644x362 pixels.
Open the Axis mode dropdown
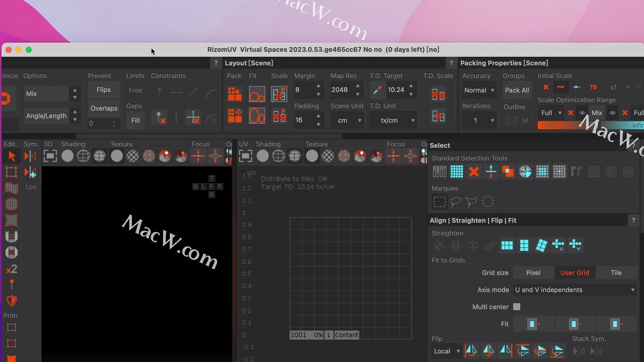(574, 290)
